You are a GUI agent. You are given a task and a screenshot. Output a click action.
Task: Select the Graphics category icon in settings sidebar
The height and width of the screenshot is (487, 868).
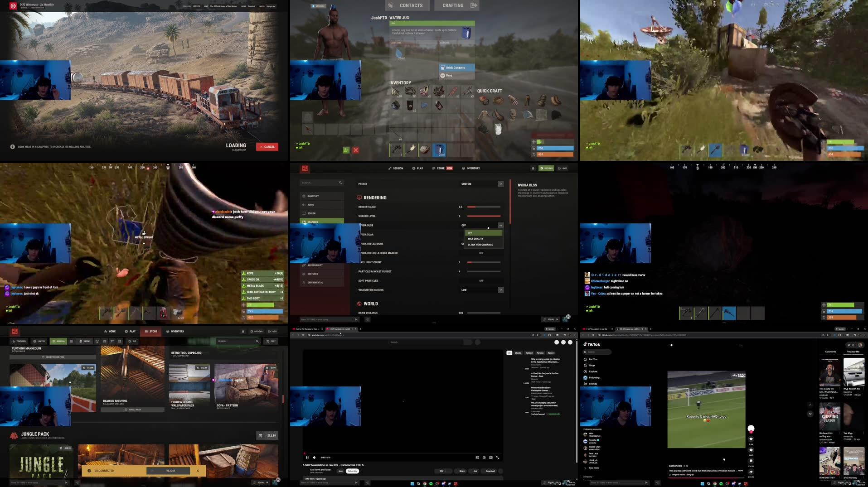[305, 222]
